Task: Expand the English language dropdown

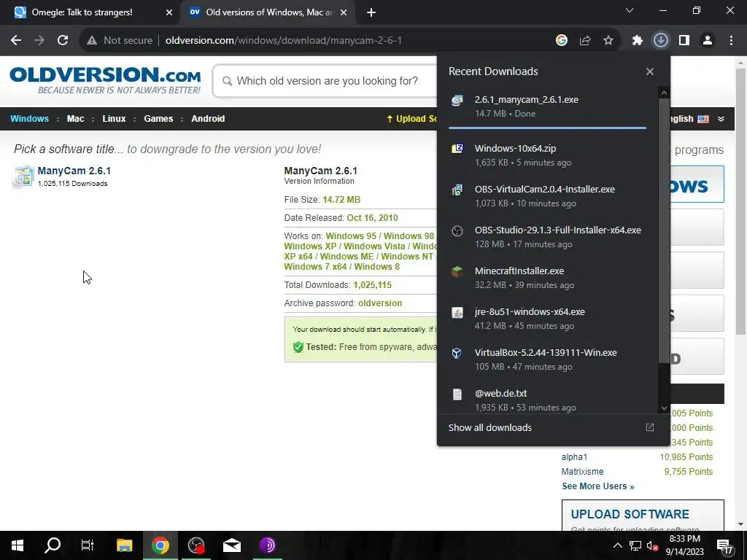Action: tap(721, 119)
